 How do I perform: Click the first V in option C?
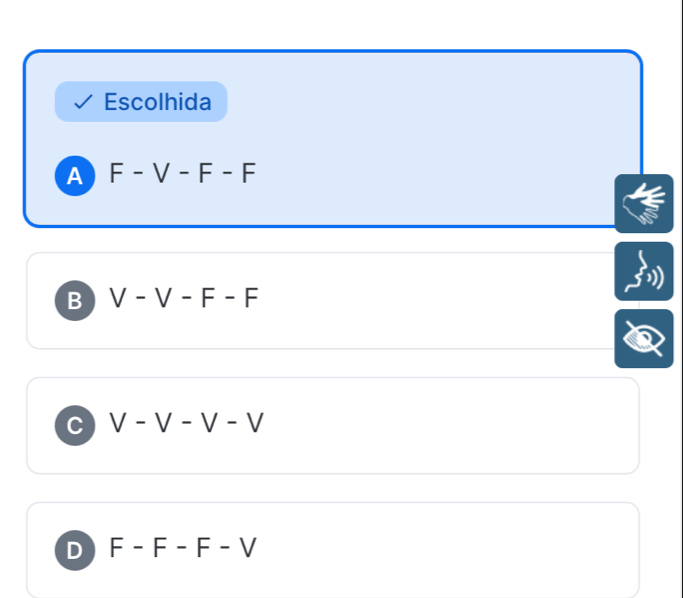[x=119, y=423]
